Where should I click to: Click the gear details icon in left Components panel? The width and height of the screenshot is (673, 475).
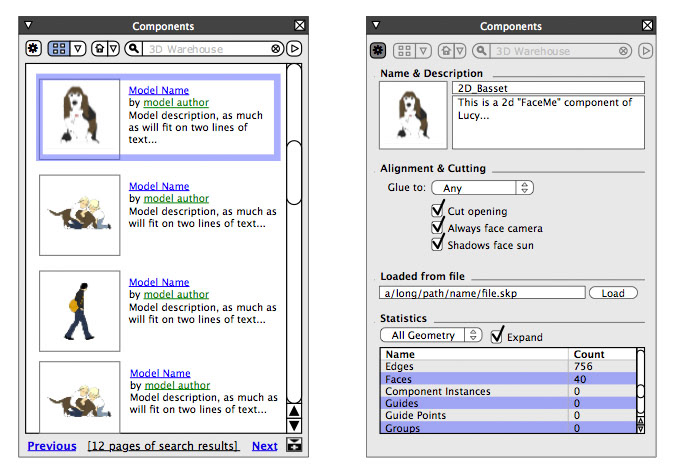pyautogui.click(x=33, y=48)
